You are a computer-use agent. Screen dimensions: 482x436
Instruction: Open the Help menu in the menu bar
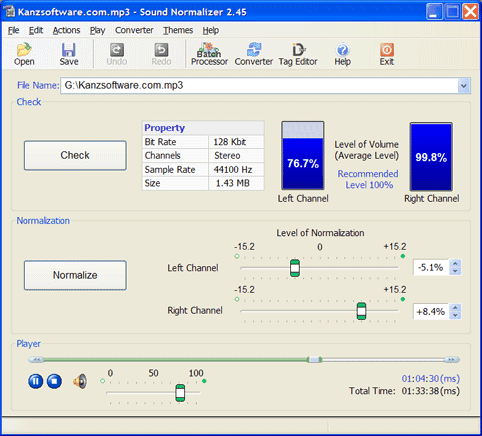[211, 30]
